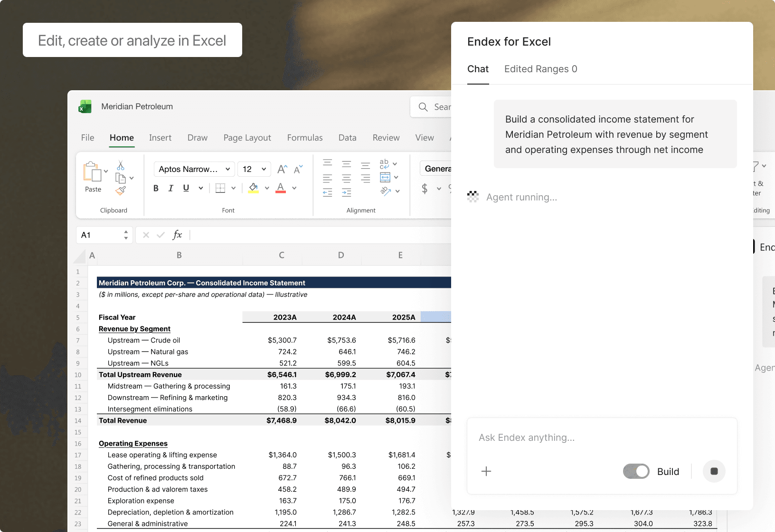
Task: Click Increase Font Size icon
Action: coord(282,169)
